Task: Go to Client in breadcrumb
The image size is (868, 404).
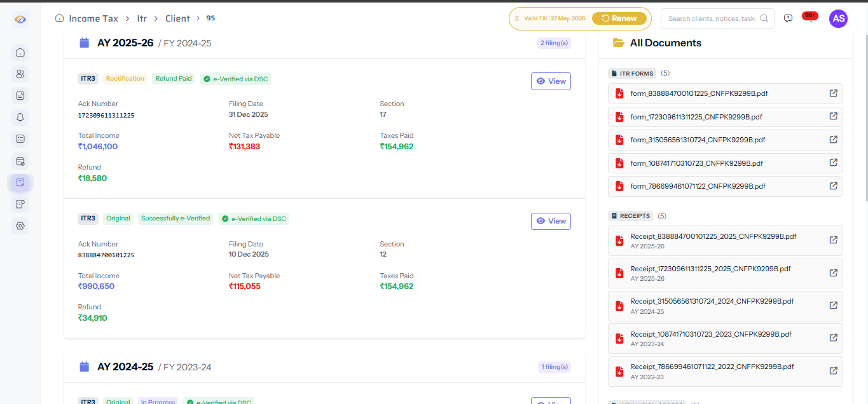Action: tap(177, 18)
